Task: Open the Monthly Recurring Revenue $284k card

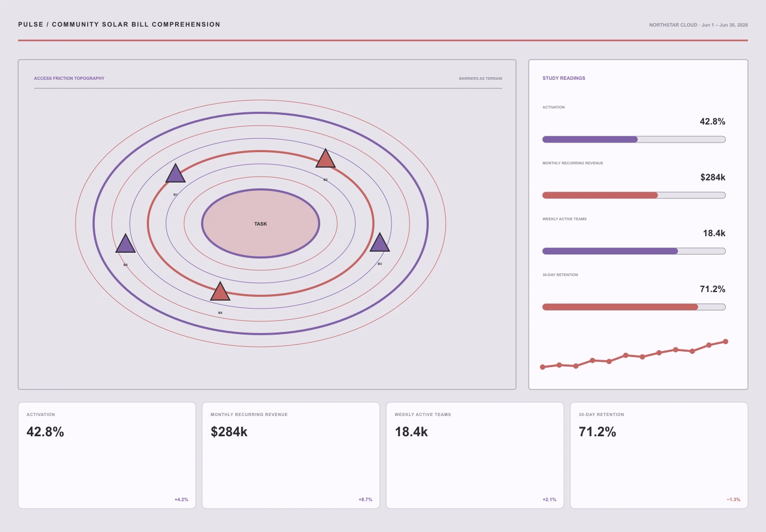Action: 291,455
